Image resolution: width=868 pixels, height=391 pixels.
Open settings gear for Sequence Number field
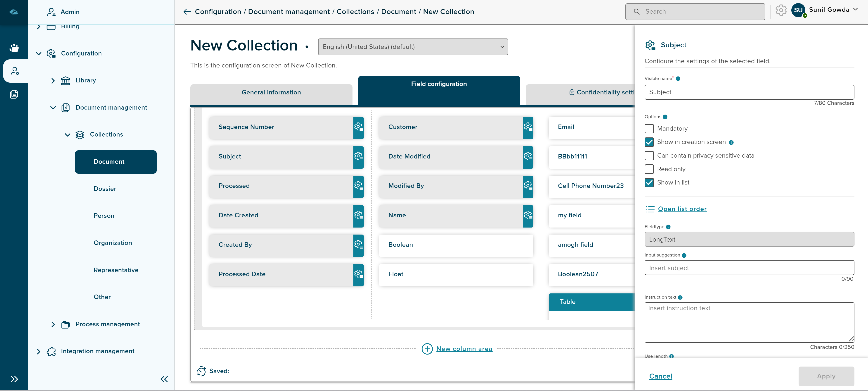pos(358,127)
